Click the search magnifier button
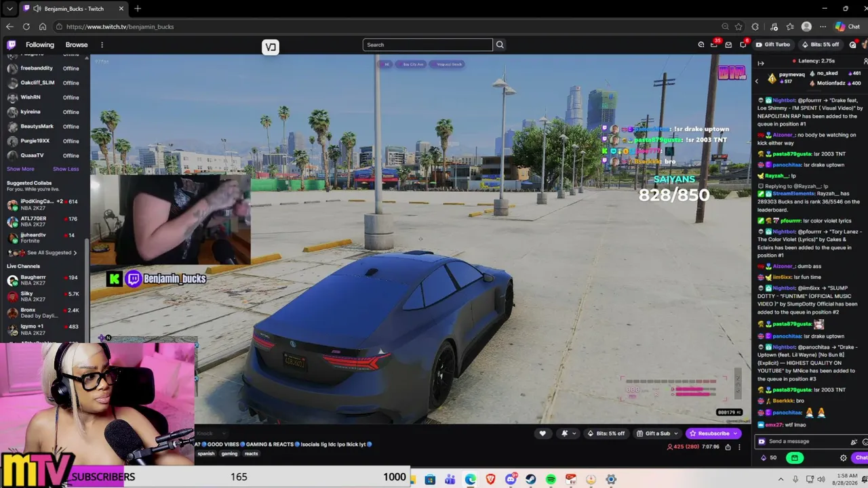The height and width of the screenshot is (488, 868). point(500,45)
